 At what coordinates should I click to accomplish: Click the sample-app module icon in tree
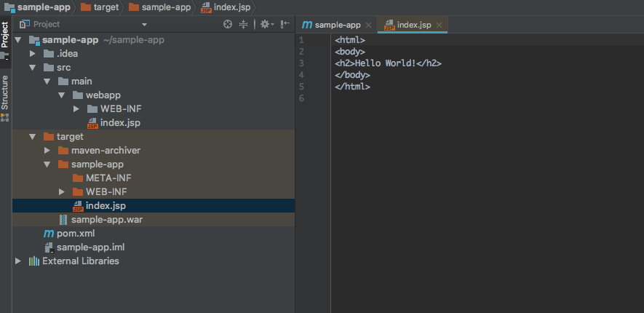tap(34, 40)
